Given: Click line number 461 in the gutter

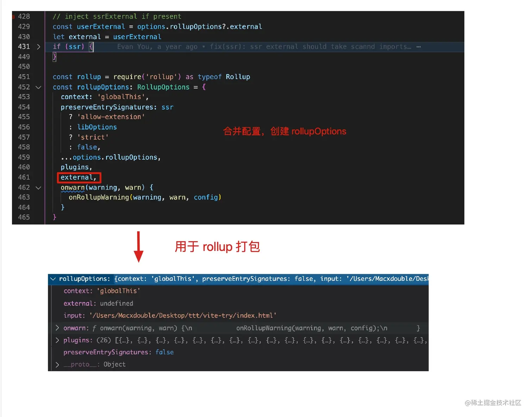Looking at the screenshot, I should 24,177.
